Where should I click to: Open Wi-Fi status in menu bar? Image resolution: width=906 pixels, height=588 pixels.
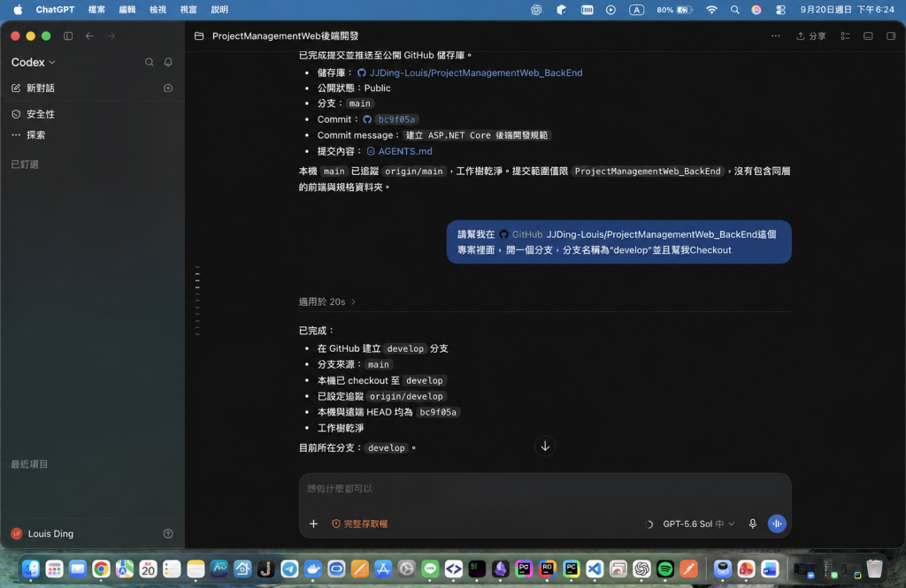pos(712,9)
